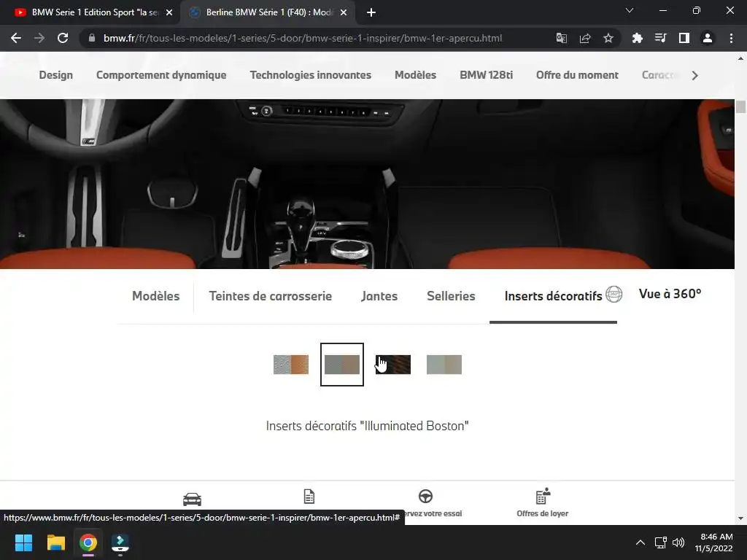747x560 pixels.
Task: Select the dark black-orange trim swatch
Action: coord(393,365)
